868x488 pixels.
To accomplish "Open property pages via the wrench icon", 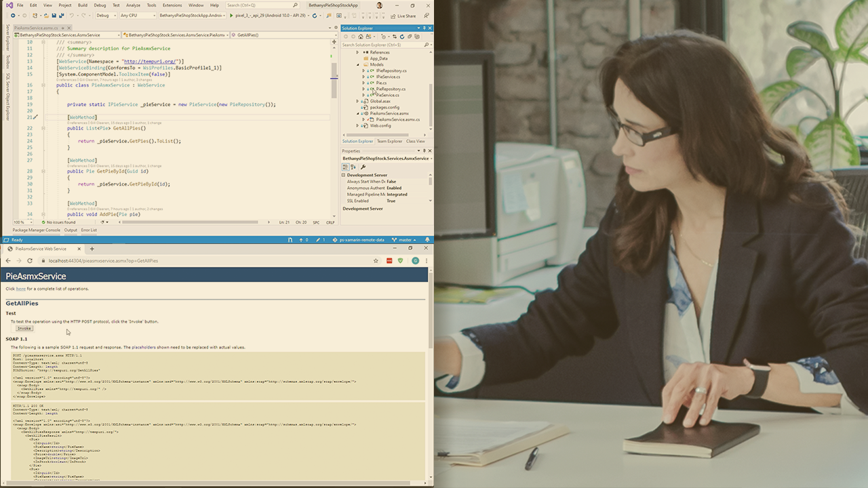I will [363, 167].
